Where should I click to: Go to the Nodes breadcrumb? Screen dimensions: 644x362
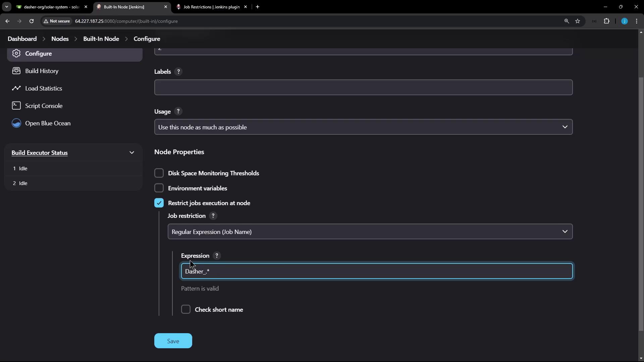point(60,39)
